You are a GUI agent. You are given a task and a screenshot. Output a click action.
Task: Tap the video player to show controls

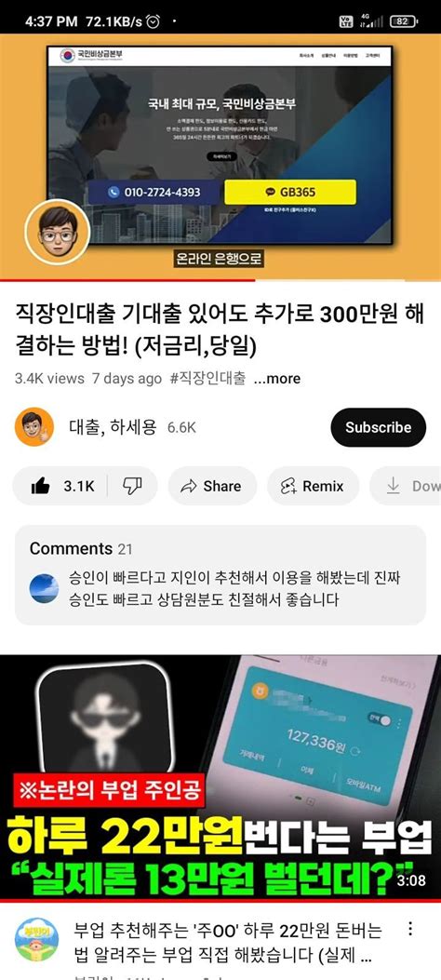pos(220,156)
